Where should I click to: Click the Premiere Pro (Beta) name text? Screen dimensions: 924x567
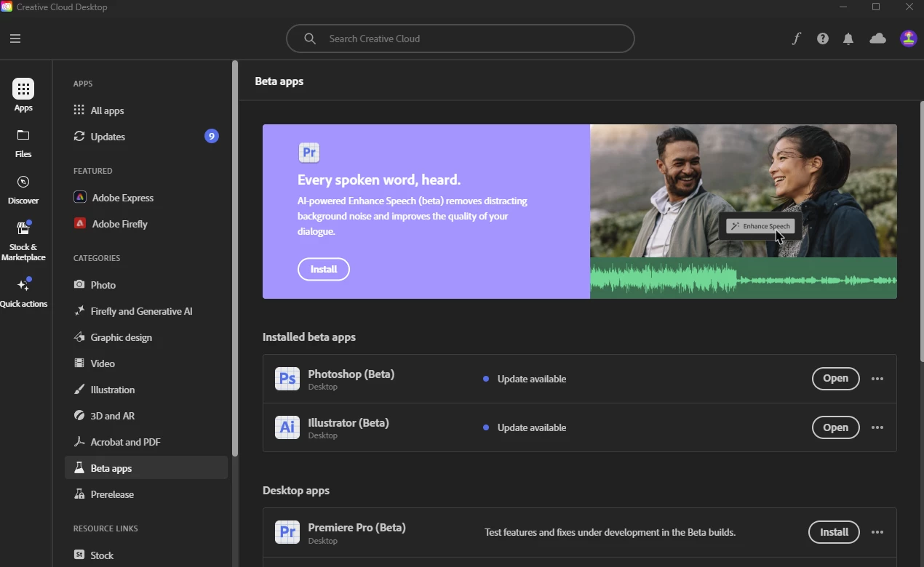click(x=357, y=528)
